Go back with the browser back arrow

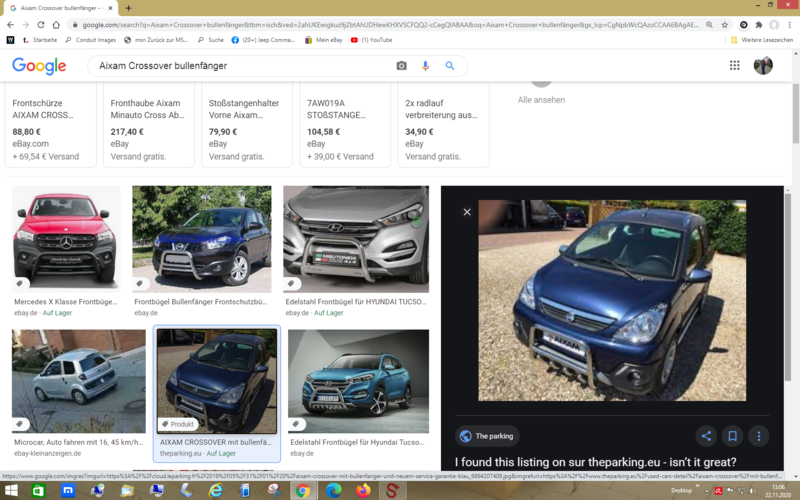(10, 24)
